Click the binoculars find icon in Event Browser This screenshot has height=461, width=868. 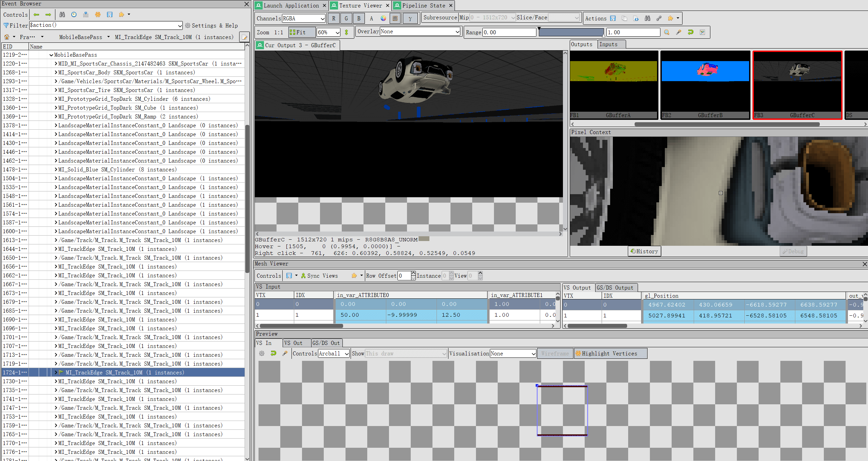[62, 15]
